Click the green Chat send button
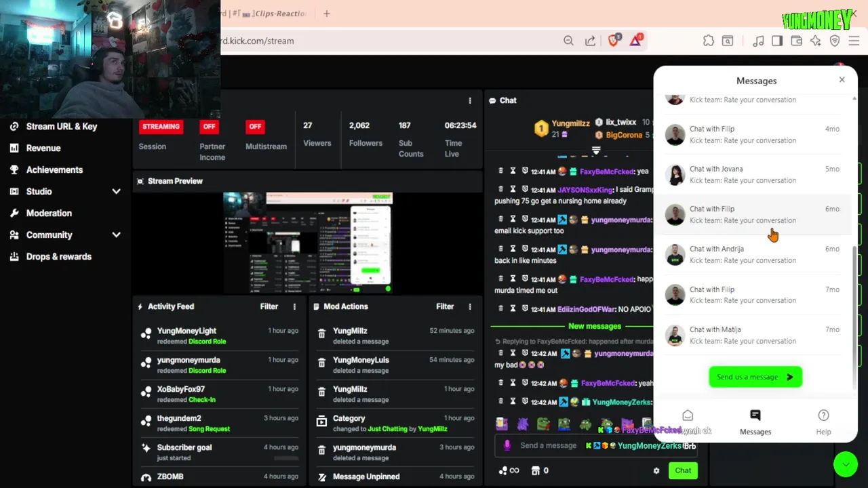Screen dimensions: 868x488 pyautogui.click(x=683, y=470)
